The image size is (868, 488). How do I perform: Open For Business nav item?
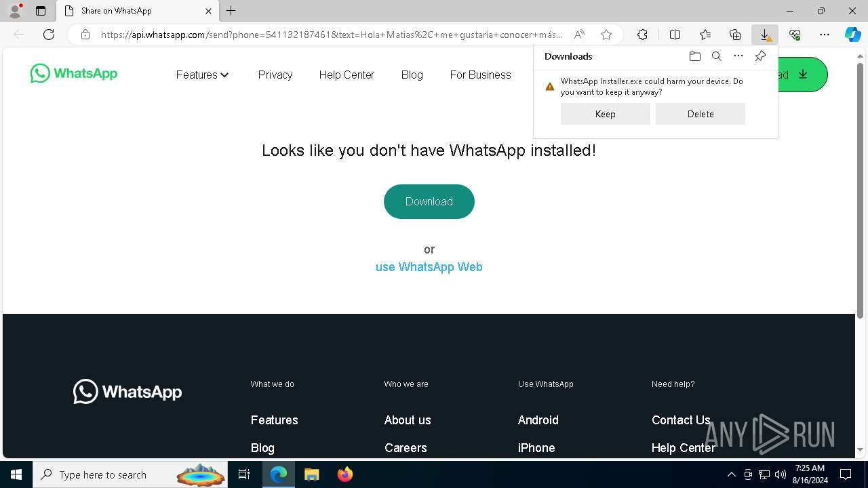(480, 75)
